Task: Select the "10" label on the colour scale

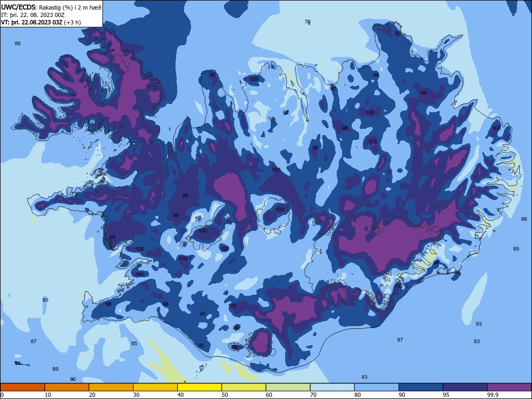Action: pos(48,395)
